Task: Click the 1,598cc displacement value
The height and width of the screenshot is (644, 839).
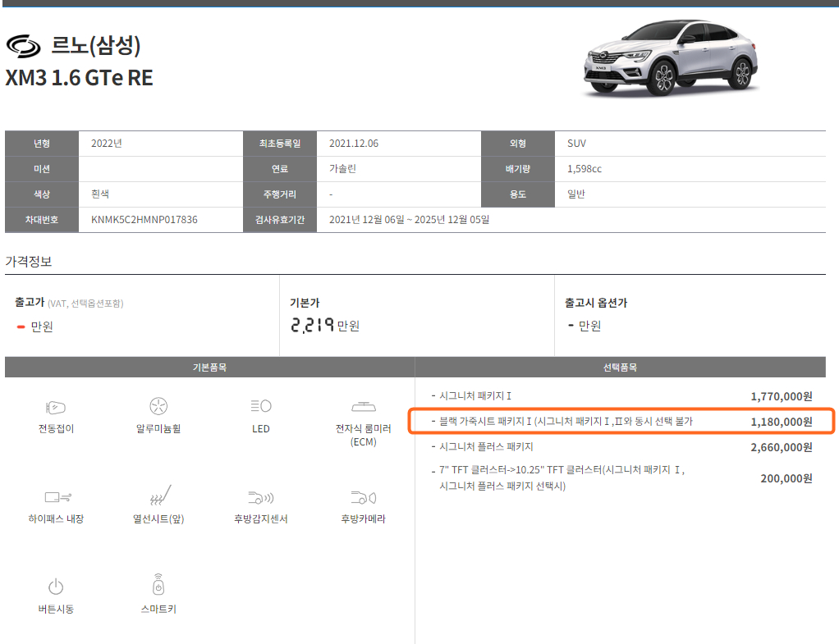Action: point(585,169)
